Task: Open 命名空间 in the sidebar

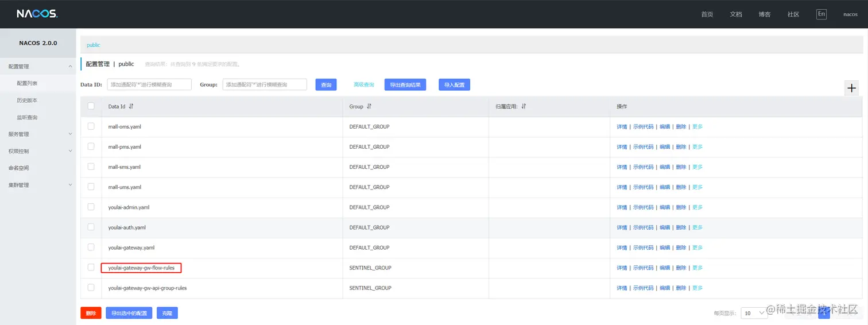Action: tap(18, 168)
